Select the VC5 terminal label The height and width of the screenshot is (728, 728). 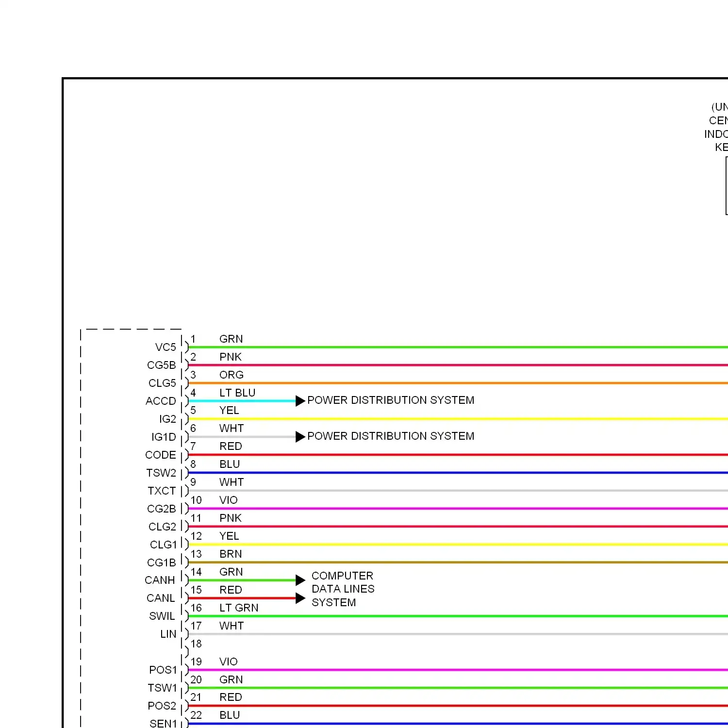click(165, 347)
